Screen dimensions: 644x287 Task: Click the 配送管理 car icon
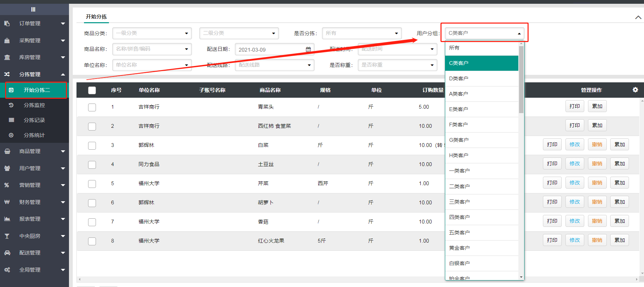[7, 253]
